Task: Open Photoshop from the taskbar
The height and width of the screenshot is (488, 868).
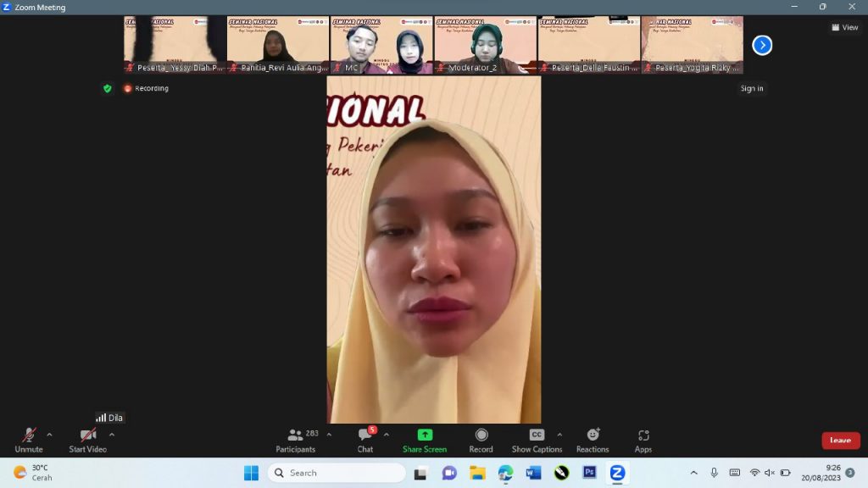Action: pos(589,473)
